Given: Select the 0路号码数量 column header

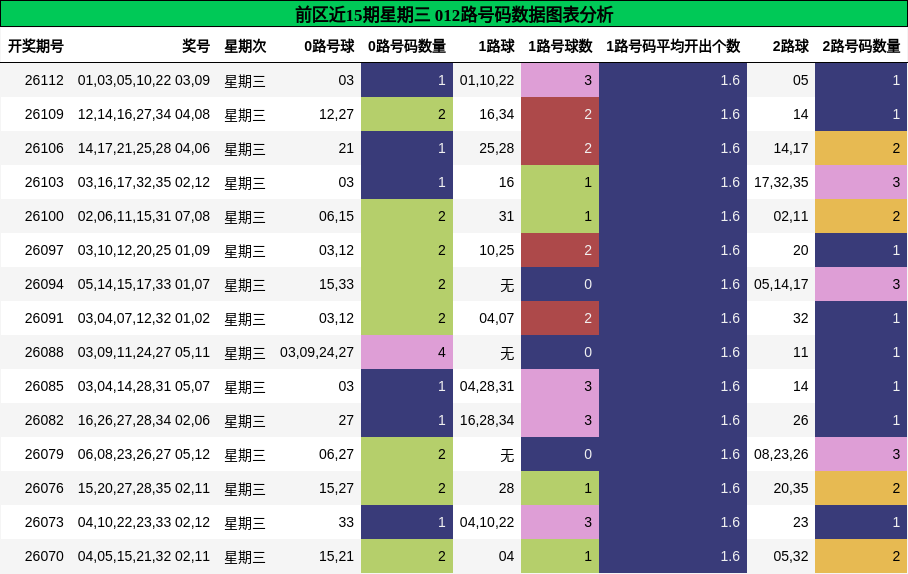Looking at the screenshot, I should click(407, 46).
